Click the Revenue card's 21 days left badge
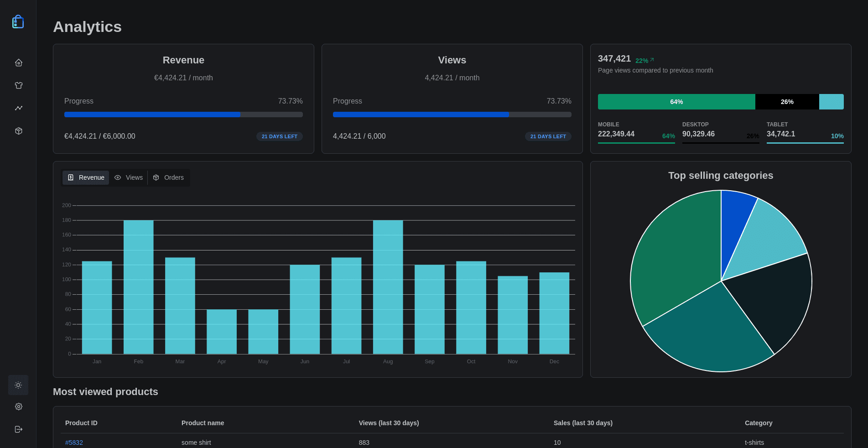Image resolution: width=868 pixels, height=448 pixels. (279, 136)
